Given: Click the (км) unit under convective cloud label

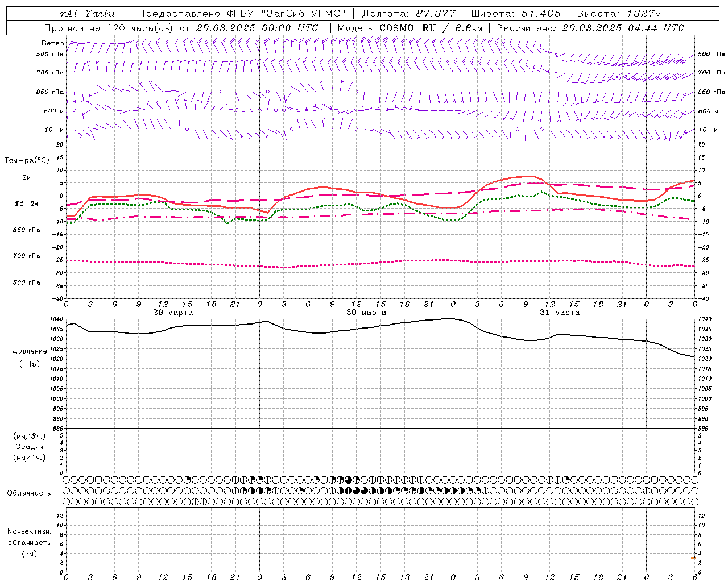Looking at the screenshot, I should [30, 554].
